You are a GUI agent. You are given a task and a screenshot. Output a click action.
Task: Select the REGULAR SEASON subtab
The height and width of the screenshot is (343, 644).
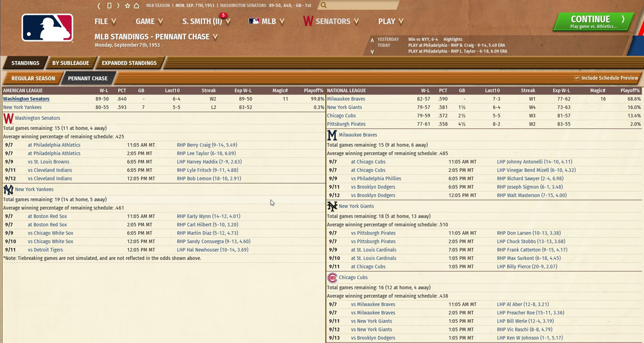pos(33,78)
